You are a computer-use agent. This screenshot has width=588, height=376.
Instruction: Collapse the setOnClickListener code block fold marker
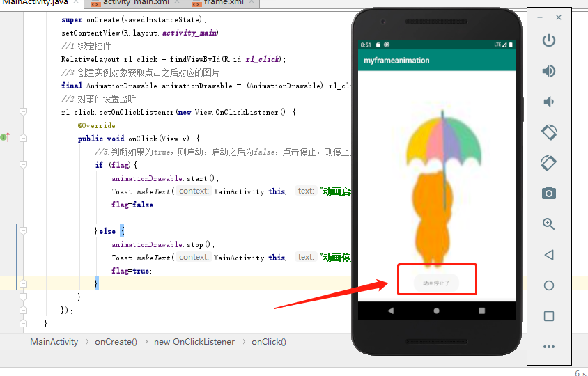pos(23,111)
